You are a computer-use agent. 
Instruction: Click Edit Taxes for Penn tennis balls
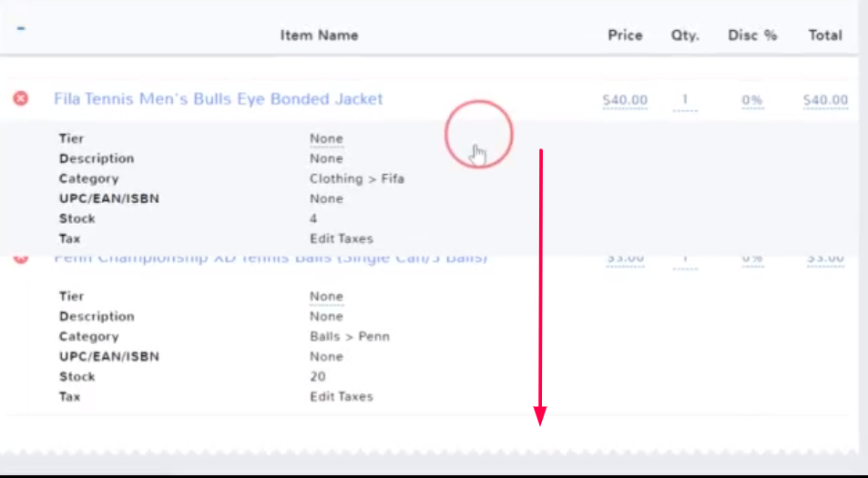[341, 396]
